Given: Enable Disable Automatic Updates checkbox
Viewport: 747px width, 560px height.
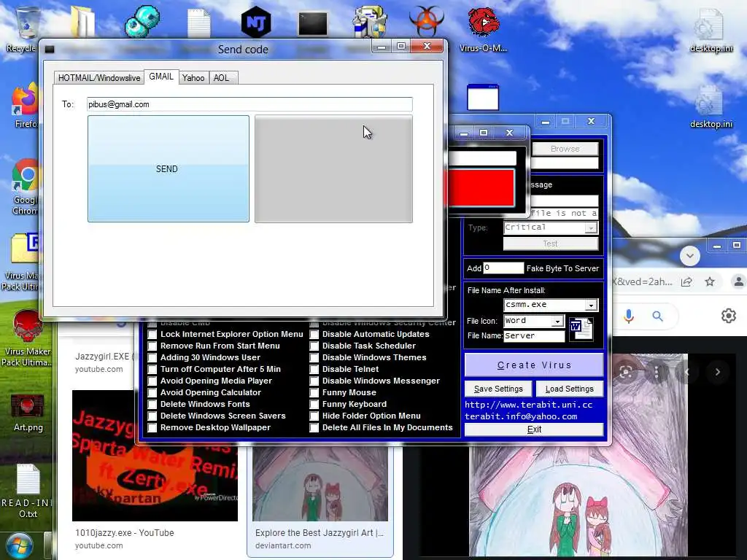Looking at the screenshot, I should coord(314,334).
